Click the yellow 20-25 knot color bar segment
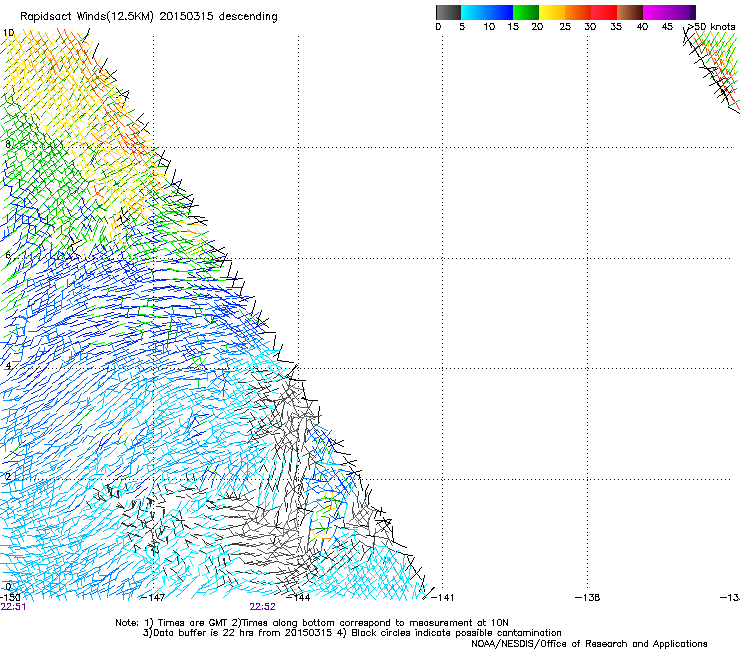 pyautogui.click(x=552, y=12)
